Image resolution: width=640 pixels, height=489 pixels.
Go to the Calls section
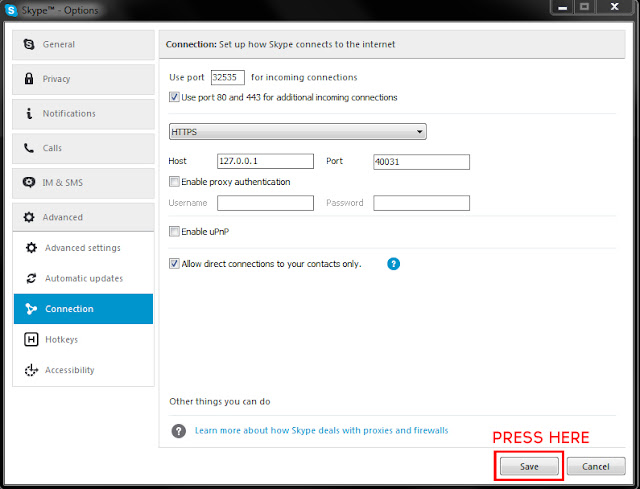pyautogui.click(x=83, y=148)
